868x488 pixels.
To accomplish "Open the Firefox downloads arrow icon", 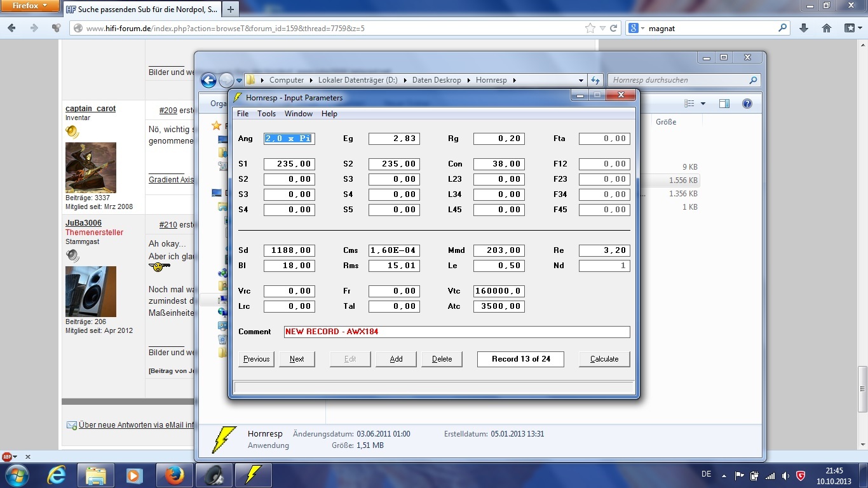I will (804, 28).
